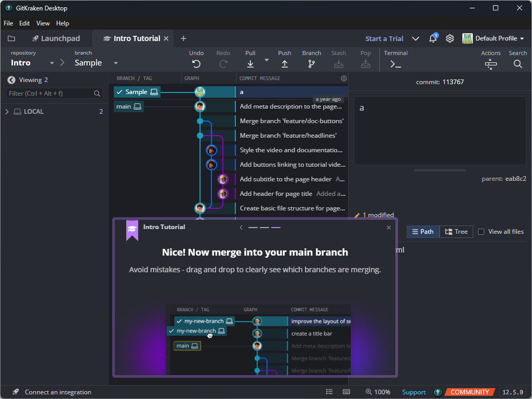Viewport: 532px width, 399px height.
Task: Click the Start a Trial link
Action: tap(384, 38)
